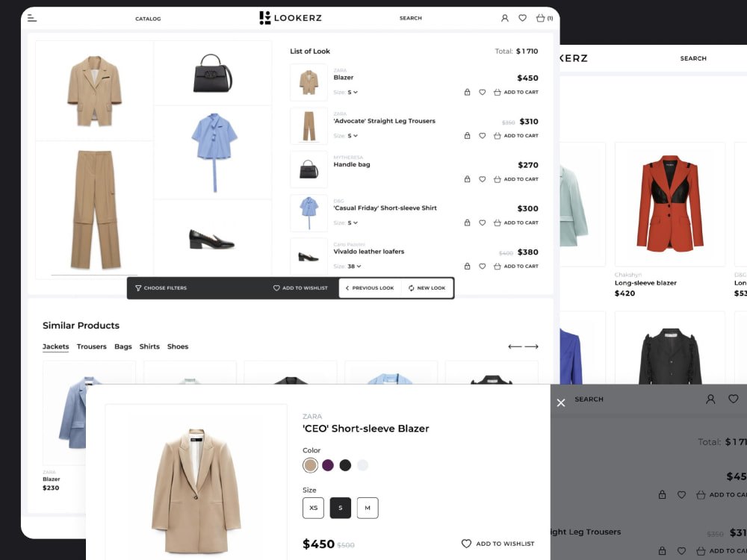The image size is (747, 560).
Task: Select size S for the CEO Blazer
Action: [340, 508]
